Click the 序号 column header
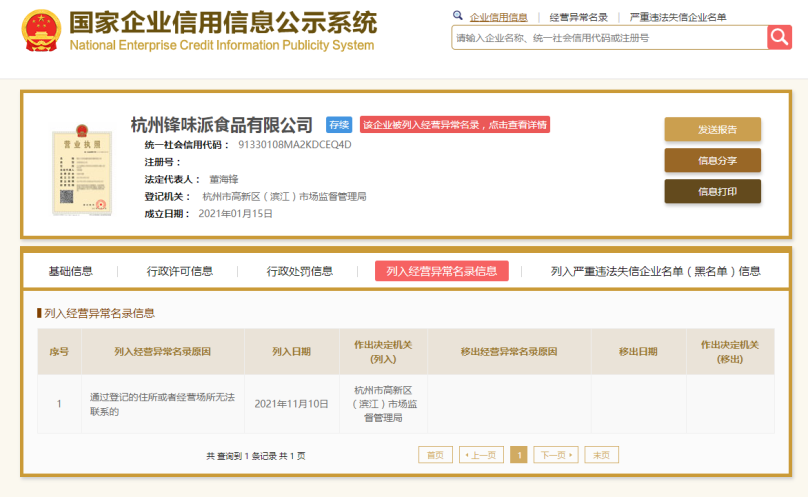The height and width of the screenshot is (497, 808). pyautogui.click(x=59, y=352)
